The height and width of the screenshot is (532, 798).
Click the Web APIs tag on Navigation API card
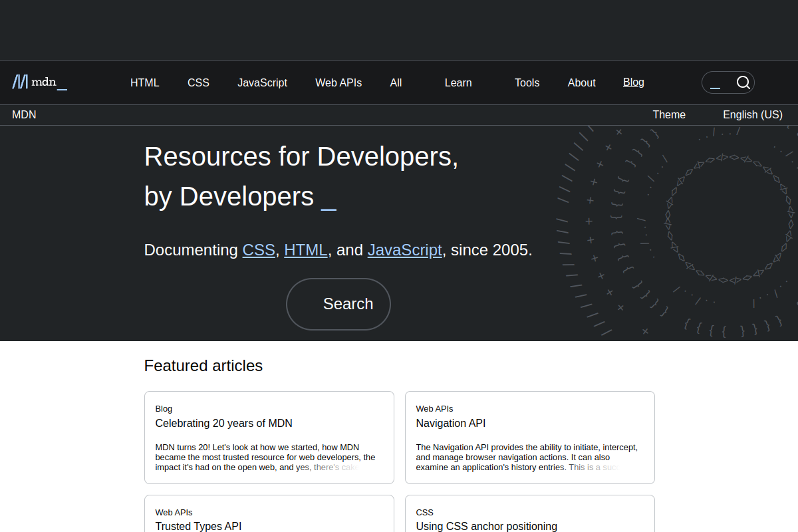coord(435,408)
